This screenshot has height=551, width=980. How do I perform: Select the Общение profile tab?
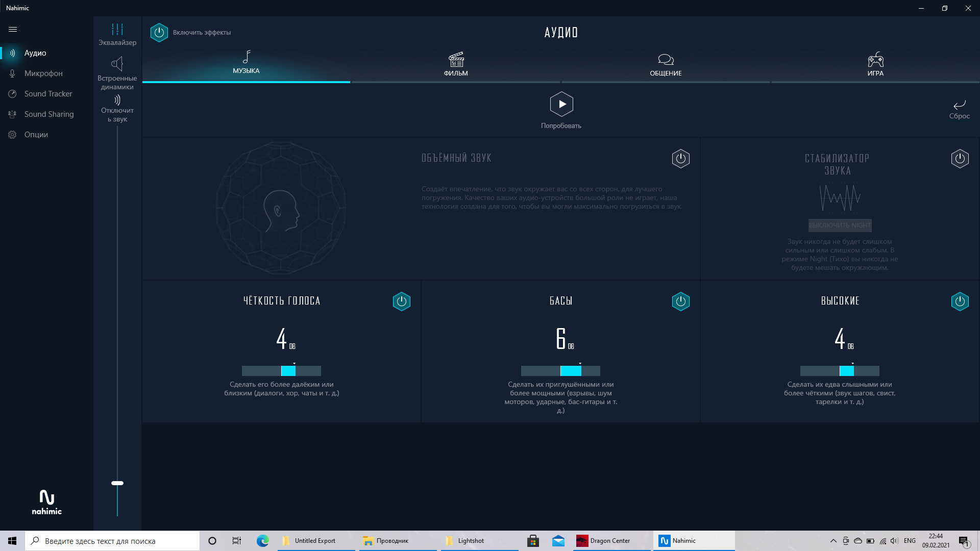(x=666, y=64)
